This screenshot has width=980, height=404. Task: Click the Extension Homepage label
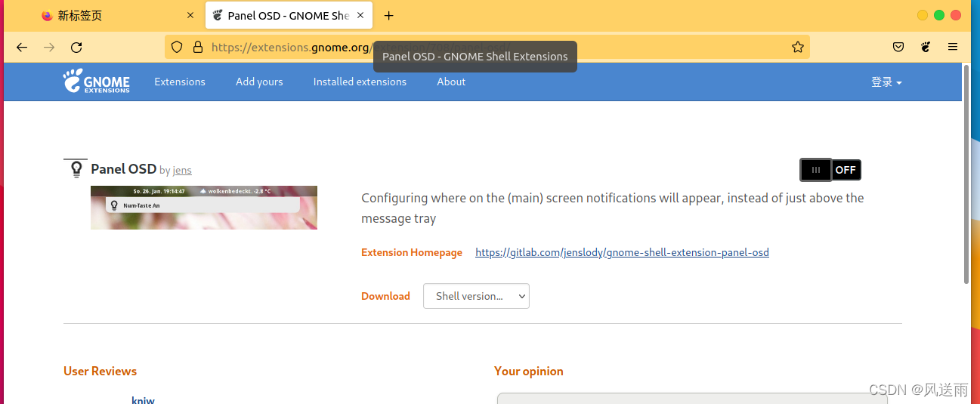412,252
